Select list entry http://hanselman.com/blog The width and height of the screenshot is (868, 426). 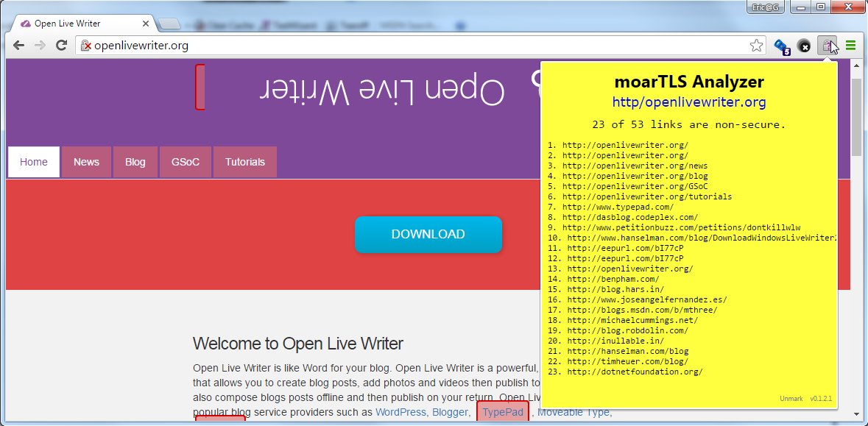628,351
